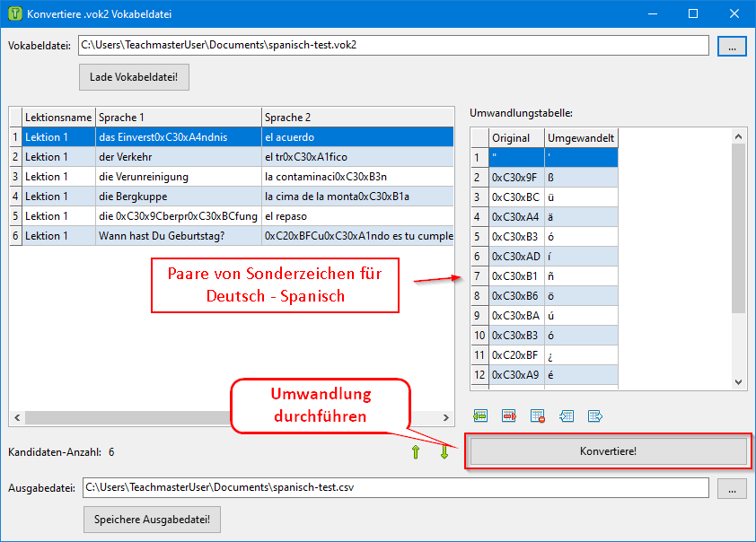The width and height of the screenshot is (756, 542).
Task: Click the green up arrow icon
Action: (x=415, y=452)
